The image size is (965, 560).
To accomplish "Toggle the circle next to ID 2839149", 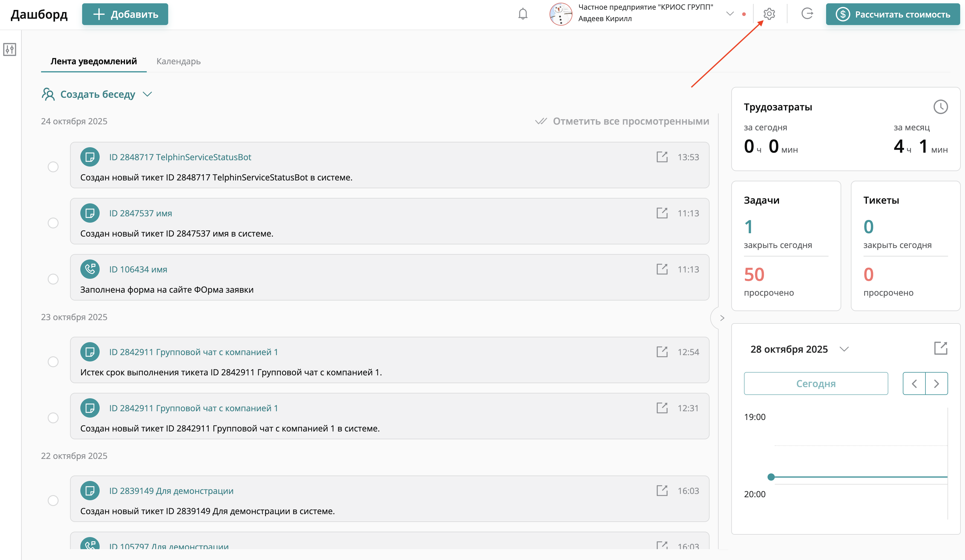I will point(53,500).
